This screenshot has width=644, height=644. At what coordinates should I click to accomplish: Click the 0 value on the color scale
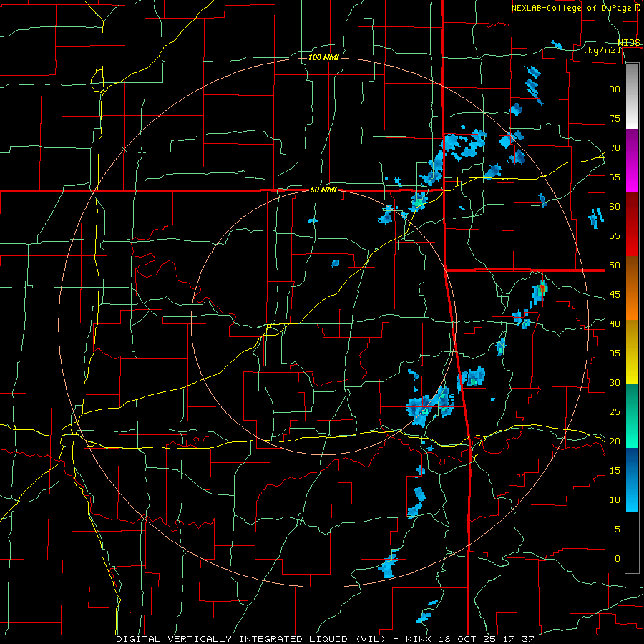[618, 559]
